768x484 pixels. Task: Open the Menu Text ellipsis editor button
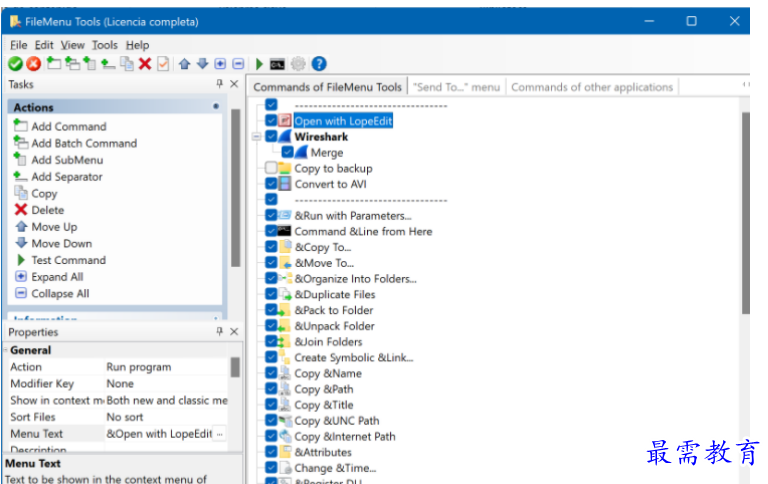tap(219, 434)
